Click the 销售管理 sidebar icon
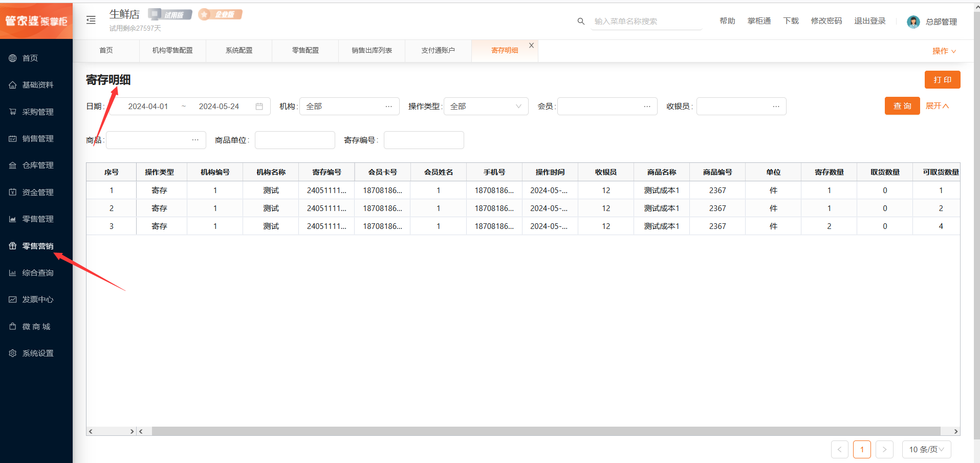980x463 pixels. [12, 138]
